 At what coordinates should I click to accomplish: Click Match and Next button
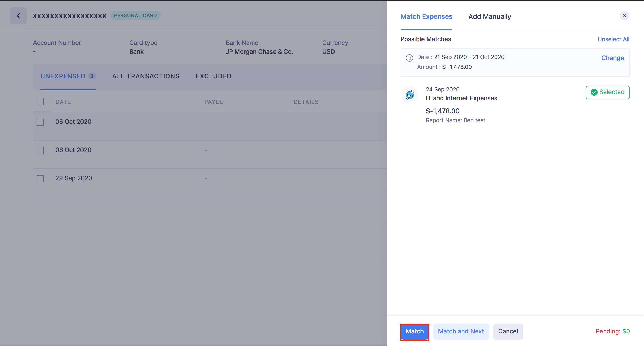[x=461, y=331]
